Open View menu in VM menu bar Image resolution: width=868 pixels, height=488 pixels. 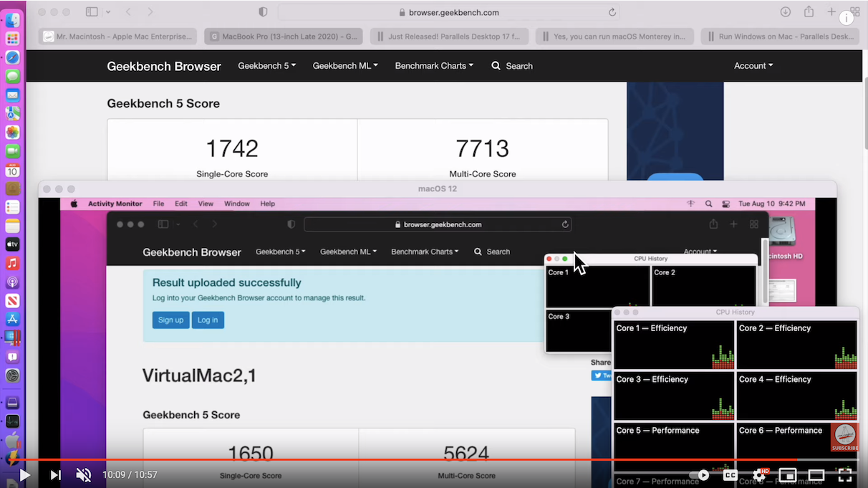tap(206, 204)
